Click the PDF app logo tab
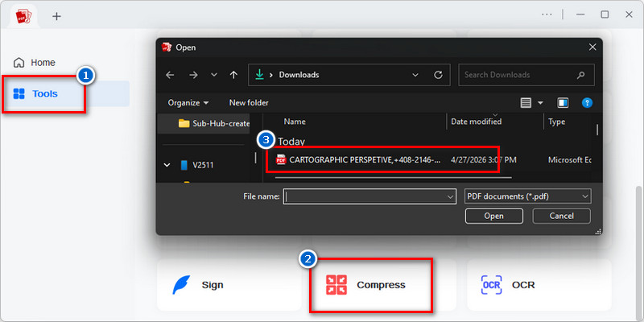Viewport: 644px width, 322px height. point(23,16)
